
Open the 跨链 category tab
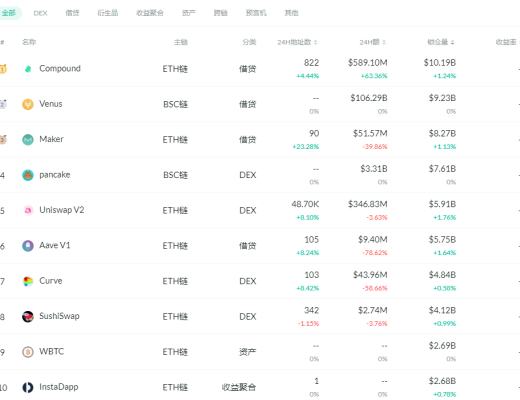(220, 13)
